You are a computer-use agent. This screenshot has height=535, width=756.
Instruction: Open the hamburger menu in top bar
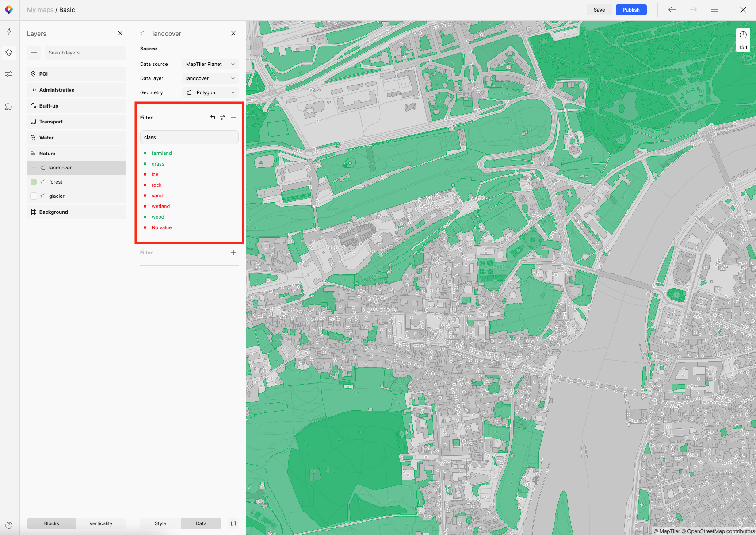click(x=714, y=10)
